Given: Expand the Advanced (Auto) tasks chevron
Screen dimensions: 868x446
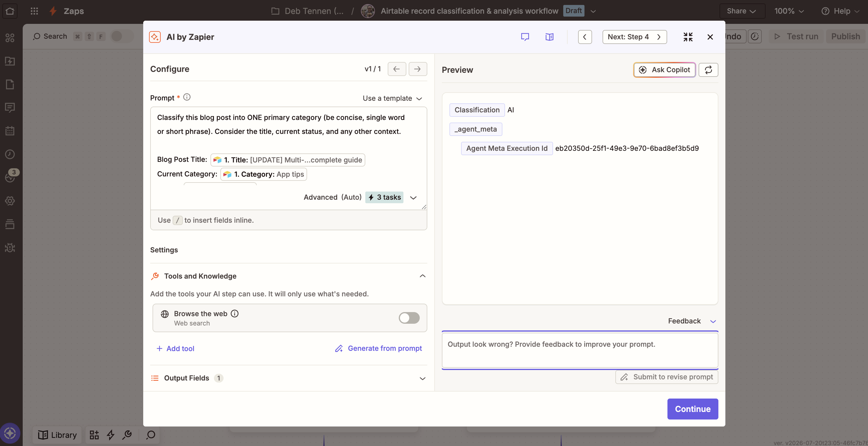Looking at the screenshot, I should tap(413, 198).
